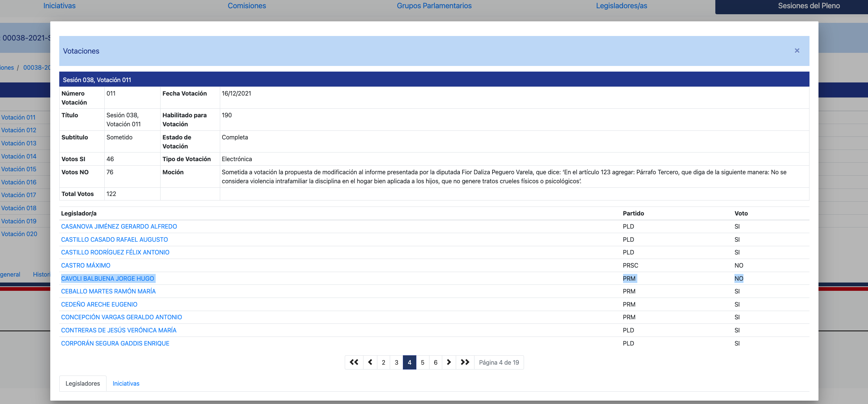Image resolution: width=868 pixels, height=404 pixels.
Task: Click PRSC party cell for Castro Máximo
Action: (x=630, y=265)
